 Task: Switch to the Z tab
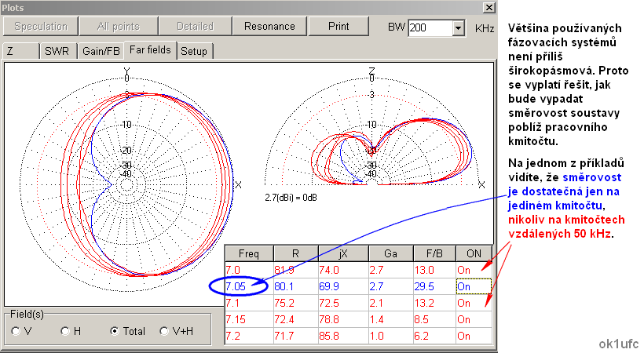[x=20, y=52]
